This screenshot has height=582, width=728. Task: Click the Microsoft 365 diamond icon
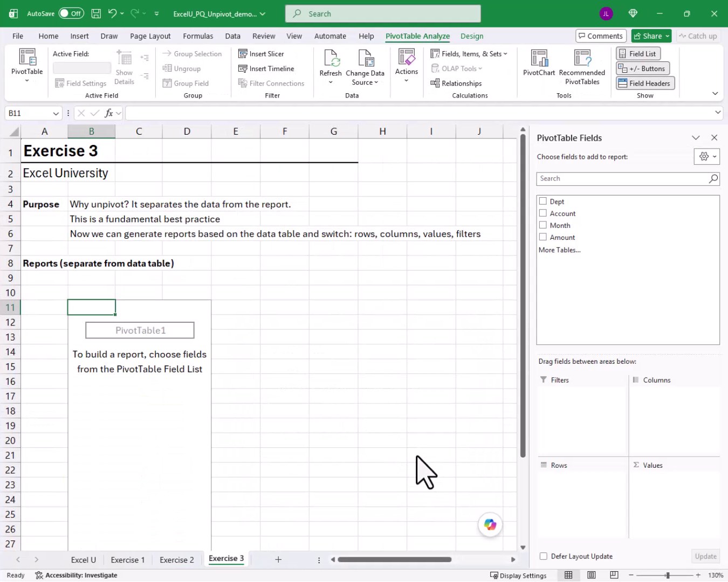point(633,13)
